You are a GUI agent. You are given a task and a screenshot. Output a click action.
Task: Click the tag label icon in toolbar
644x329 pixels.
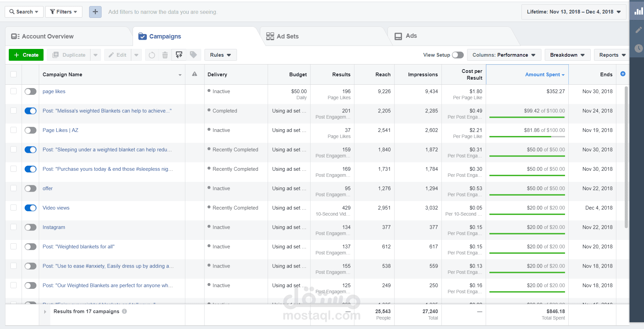point(193,55)
